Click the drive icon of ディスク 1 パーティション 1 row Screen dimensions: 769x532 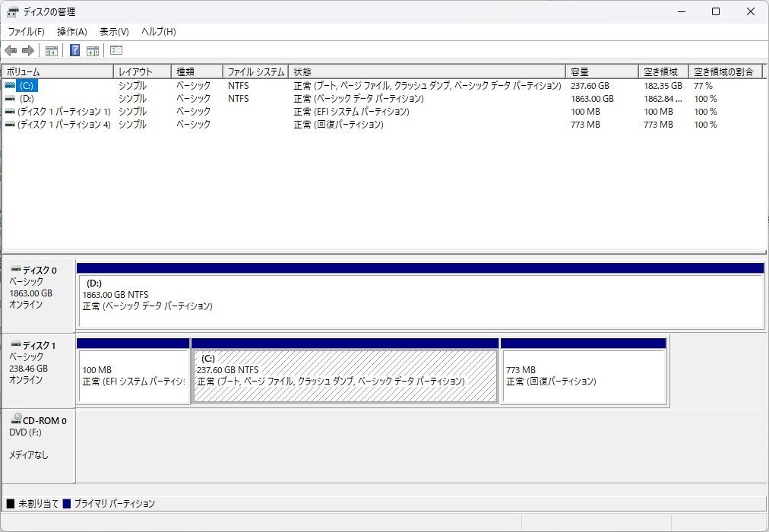click(x=10, y=112)
